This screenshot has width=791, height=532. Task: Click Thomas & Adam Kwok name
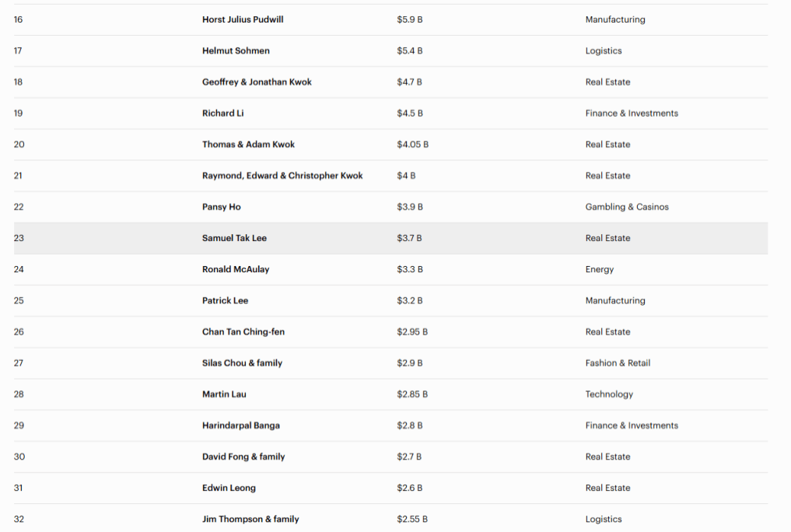[248, 145]
